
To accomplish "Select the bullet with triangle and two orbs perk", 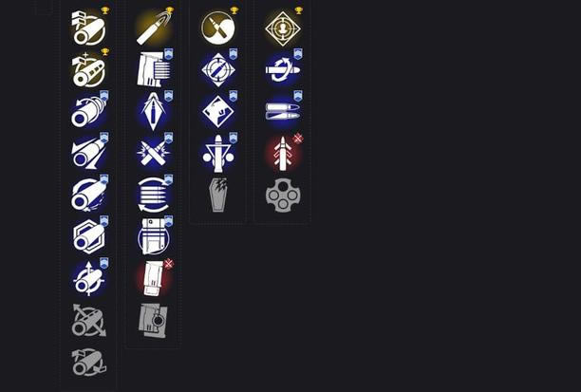I will 218,153.
